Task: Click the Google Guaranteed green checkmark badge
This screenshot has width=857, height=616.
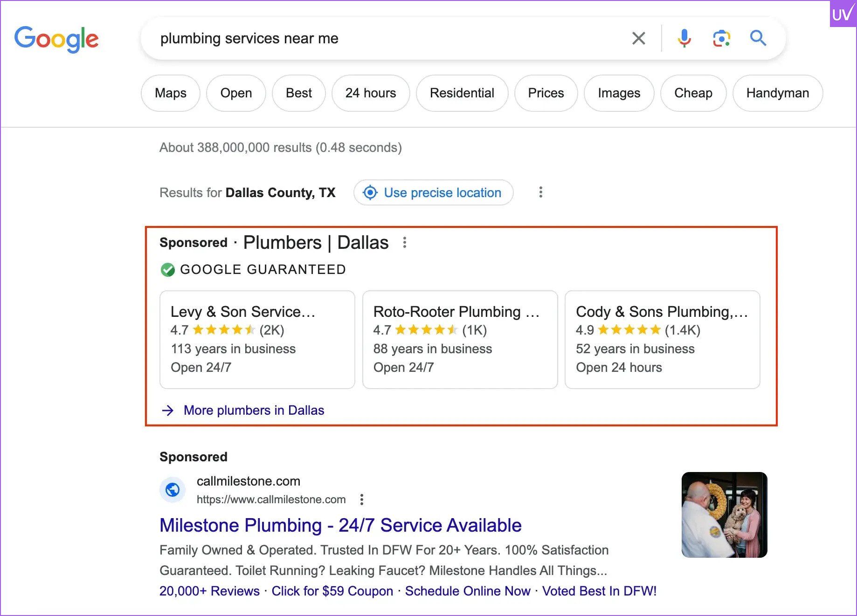Action: coord(168,270)
